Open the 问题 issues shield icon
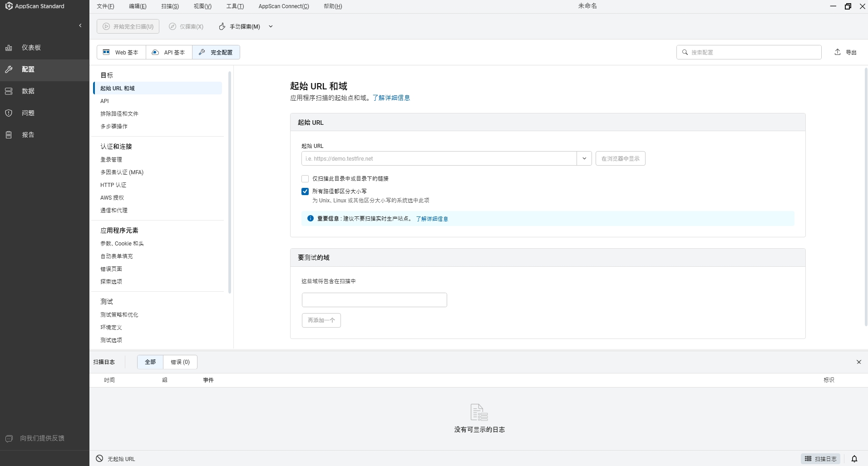Image resolution: width=868 pixels, height=466 pixels. pyautogui.click(x=9, y=113)
